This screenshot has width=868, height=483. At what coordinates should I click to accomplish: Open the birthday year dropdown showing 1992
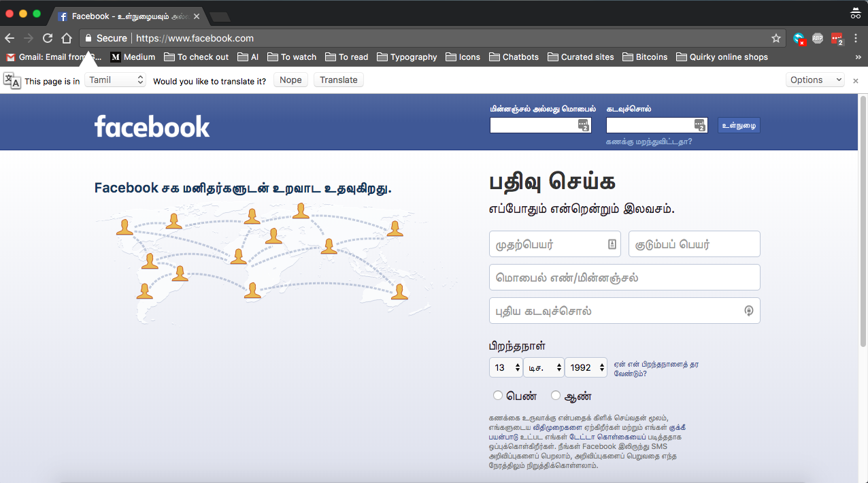click(x=586, y=367)
